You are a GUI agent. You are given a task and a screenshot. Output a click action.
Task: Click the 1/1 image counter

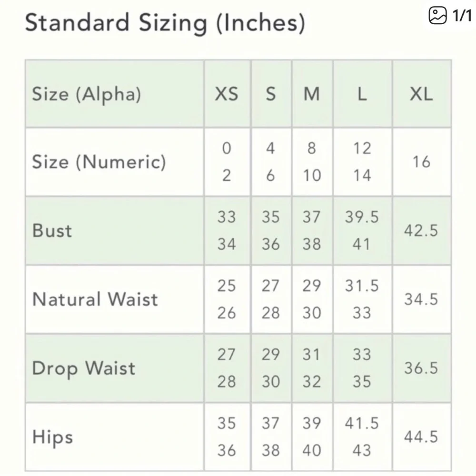click(462, 16)
